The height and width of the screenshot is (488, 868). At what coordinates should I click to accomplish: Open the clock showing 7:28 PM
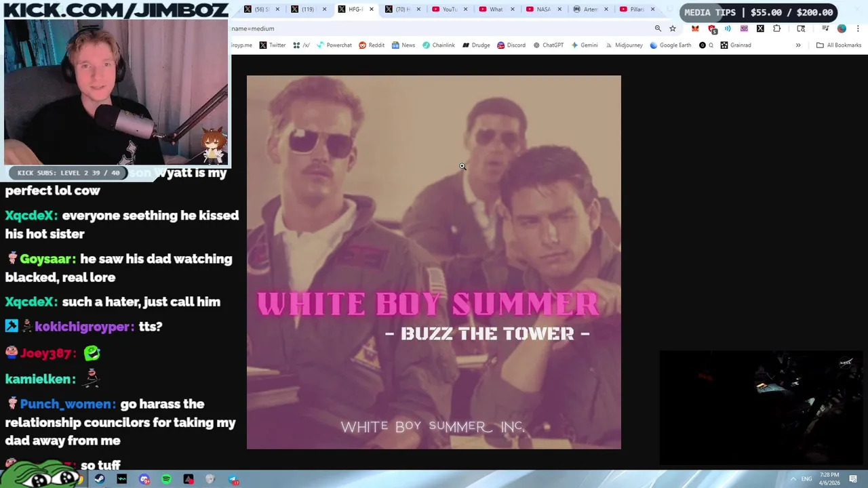click(829, 479)
